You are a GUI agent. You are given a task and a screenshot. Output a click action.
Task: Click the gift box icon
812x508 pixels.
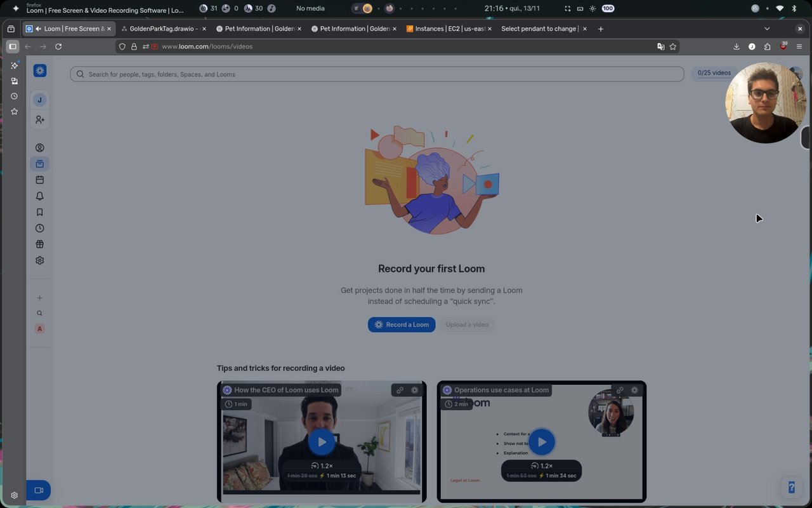click(x=40, y=244)
